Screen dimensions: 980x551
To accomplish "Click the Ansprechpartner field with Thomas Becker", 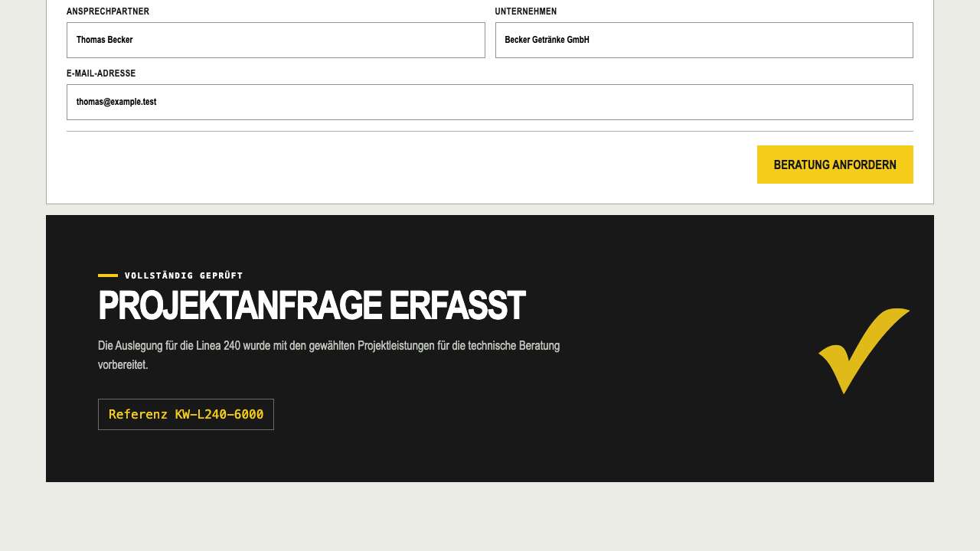I will [x=276, y=40].
